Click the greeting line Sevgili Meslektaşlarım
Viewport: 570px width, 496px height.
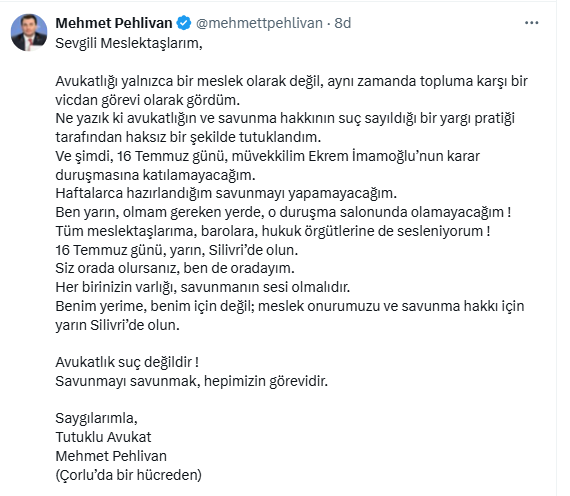129,43
